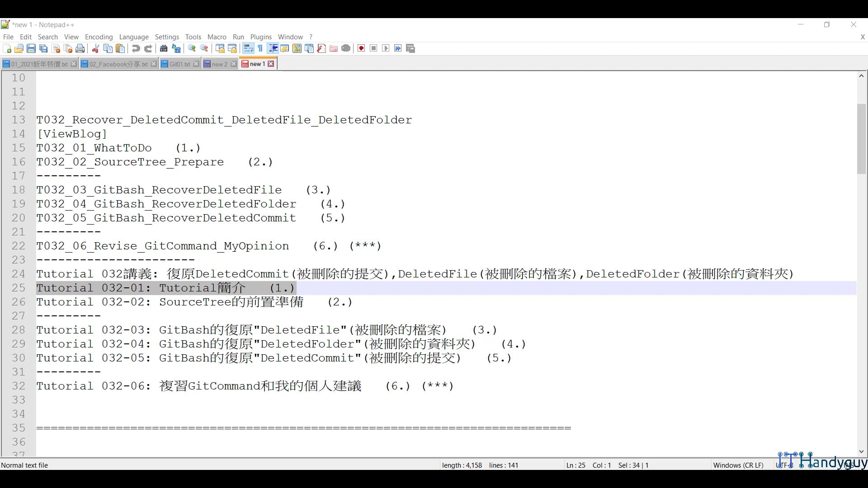Screen dimensions: 868x488
Task: Toggle word wrap
Action: (x=248, y=48)
